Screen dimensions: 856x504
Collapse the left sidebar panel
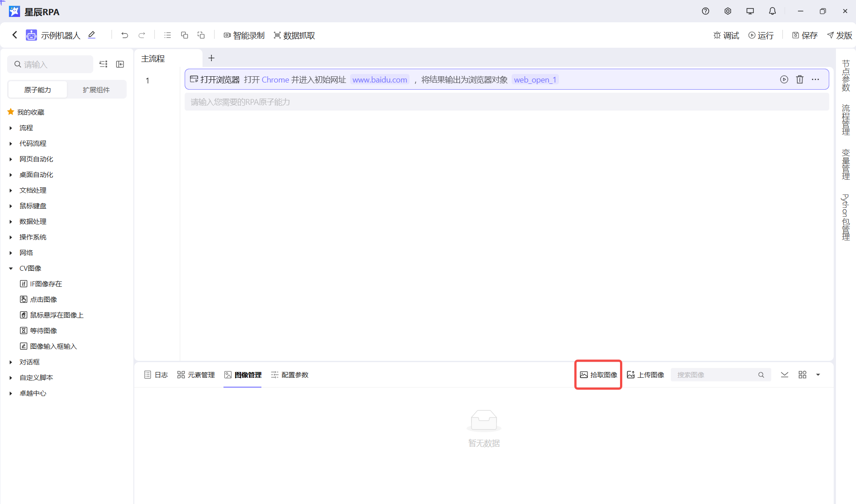[120, 64]
